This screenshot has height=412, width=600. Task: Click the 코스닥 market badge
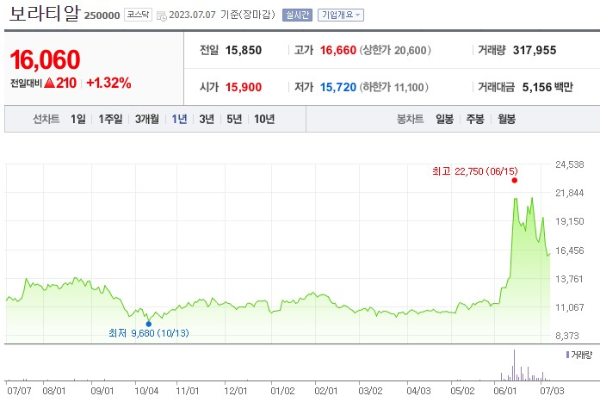(x=138, y=15)
